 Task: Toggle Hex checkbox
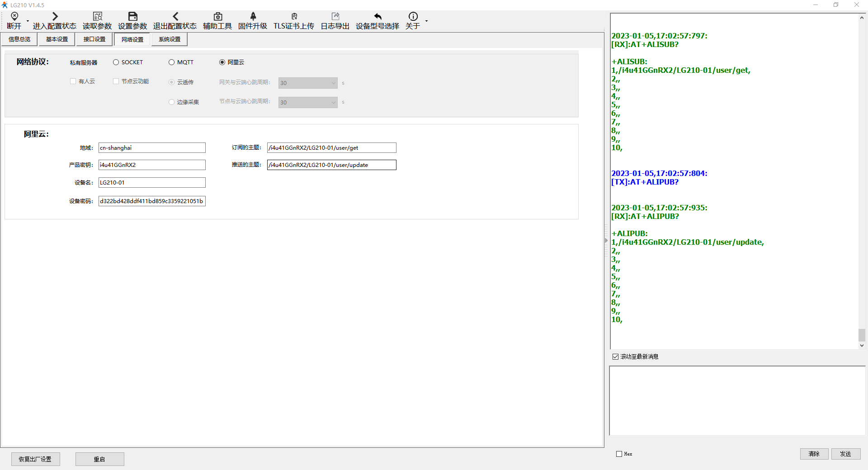(619, 454)
